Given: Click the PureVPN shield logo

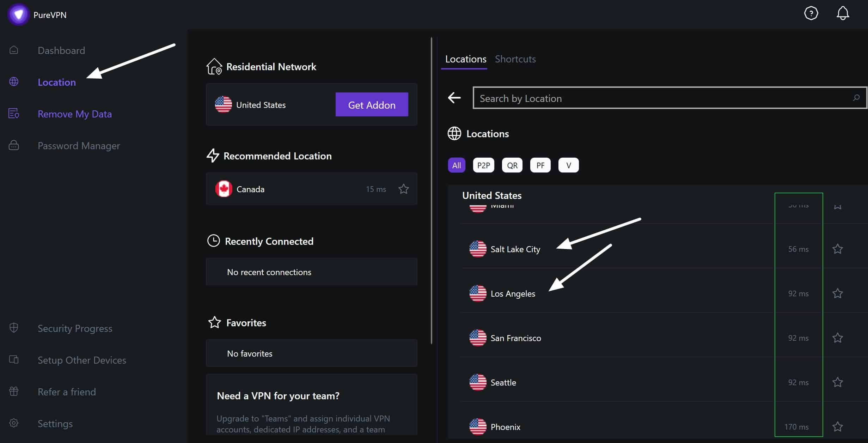Looking at the screenshot, I should point(18,14).
